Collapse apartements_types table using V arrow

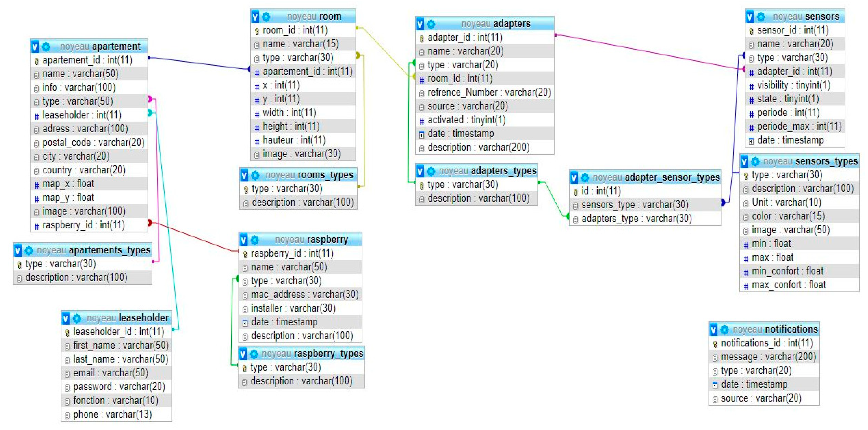pos(18,250)
